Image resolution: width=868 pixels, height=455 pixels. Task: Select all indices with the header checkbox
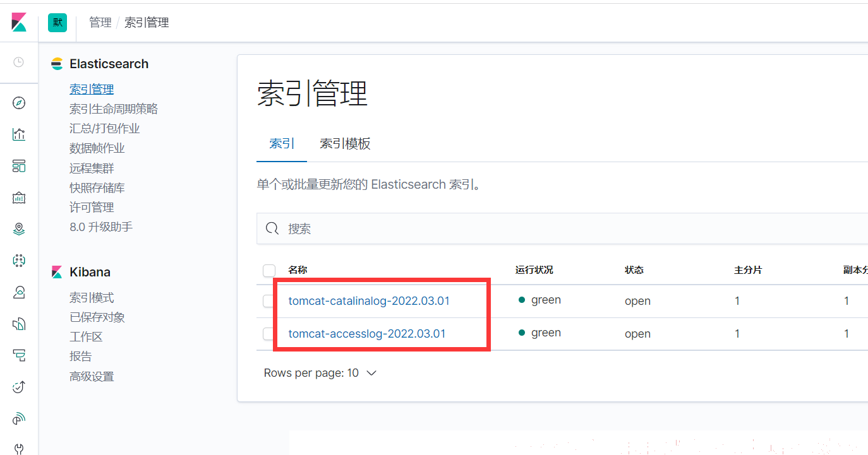coord(269,271)
